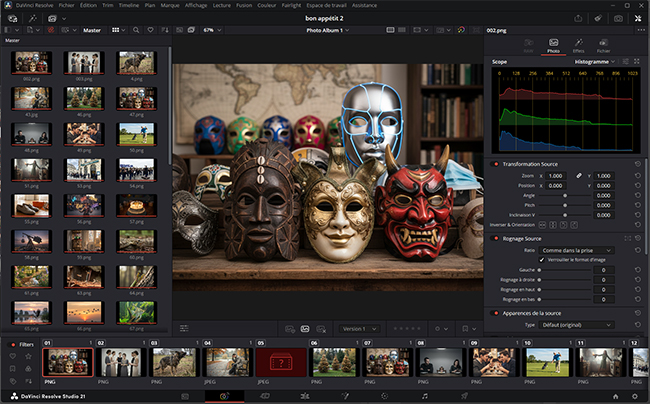Open the dropdown beside the top toolbar image icon
Image resolution: width=650 pixels, height=404 pixels.
pos(64,19)
